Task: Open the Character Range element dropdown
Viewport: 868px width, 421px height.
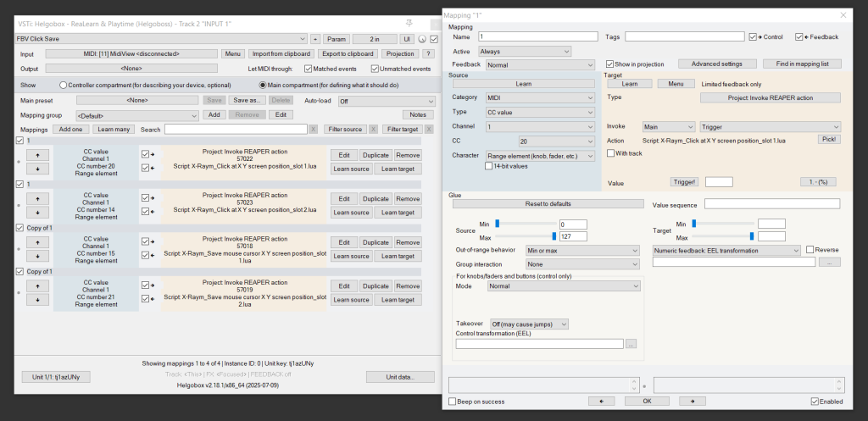Action: pyautogui.click(x=540, y=156)
